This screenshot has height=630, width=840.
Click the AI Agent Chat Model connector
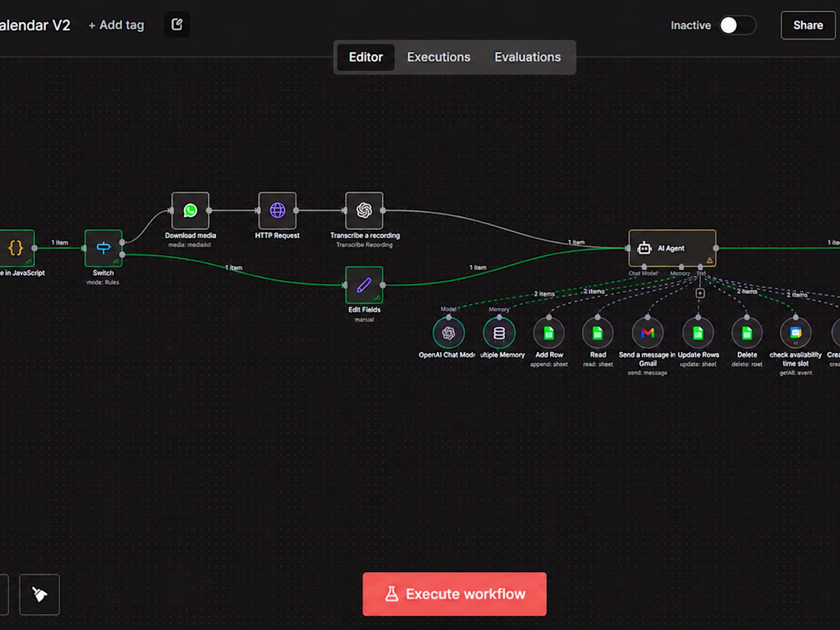click(x=644, y=267)
